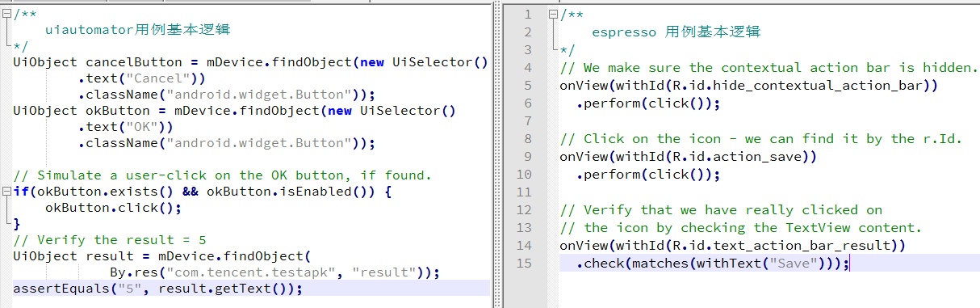Collapse the espresso comment block fold marker
Image resolution: width=980 pixels, height=308 pixels.
[553, 15]
